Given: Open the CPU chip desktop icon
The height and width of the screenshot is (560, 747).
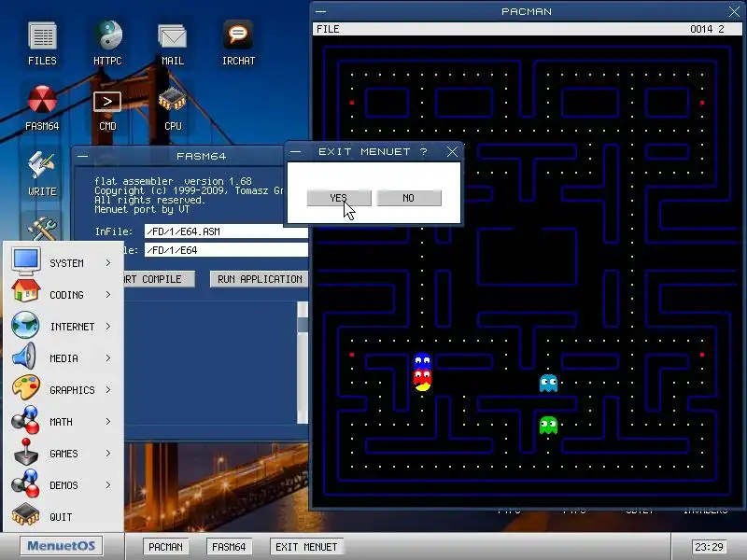Looking at the screenshot, I should tap(173, 100).
